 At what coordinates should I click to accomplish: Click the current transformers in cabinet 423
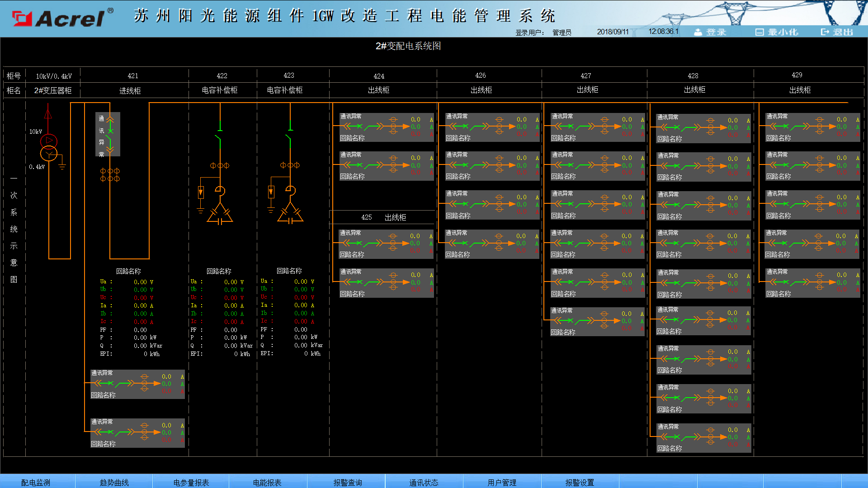(290, 165)
